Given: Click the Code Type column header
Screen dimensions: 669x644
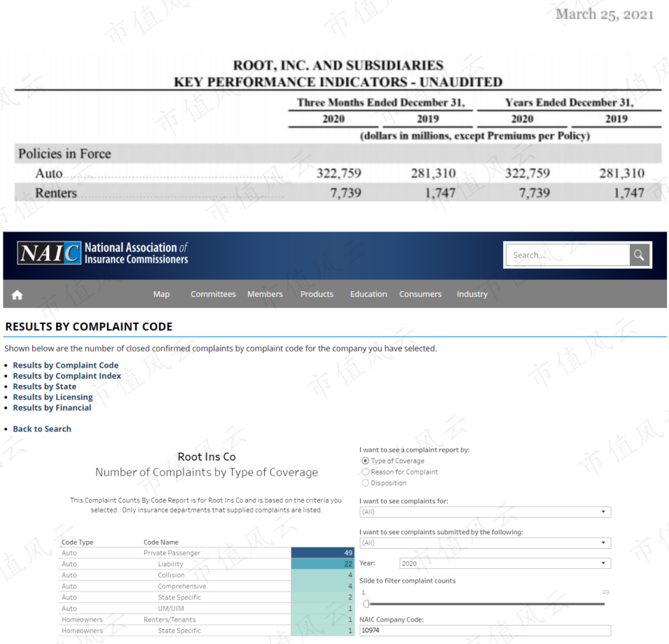Looking at the screenshot, I should point(77,542).
